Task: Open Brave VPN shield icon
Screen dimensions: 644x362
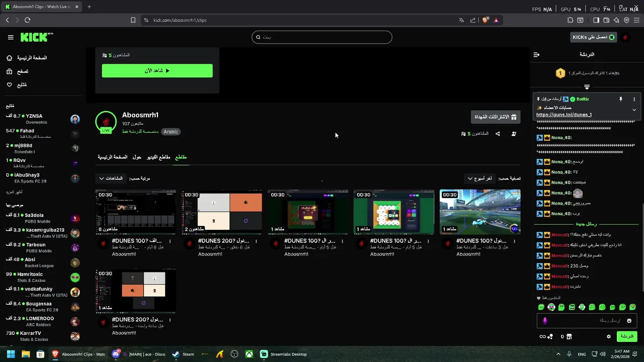Action: point(626,20)
